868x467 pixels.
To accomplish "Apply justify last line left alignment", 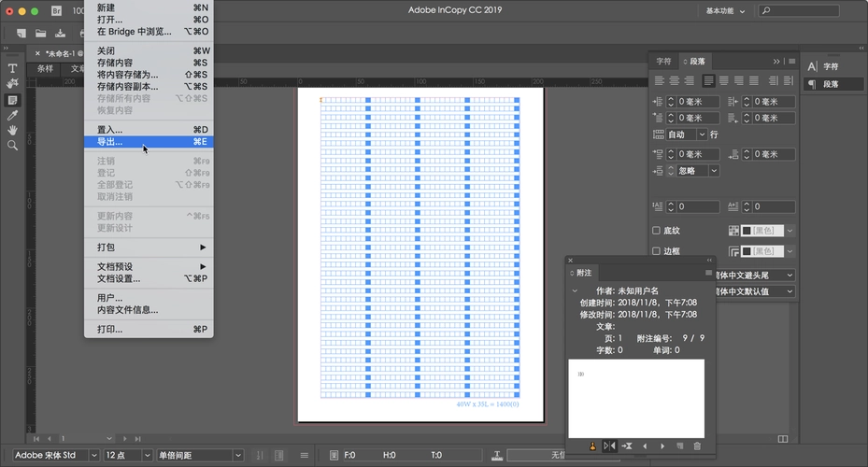I will pyautogui.click(x=709, y=81).
